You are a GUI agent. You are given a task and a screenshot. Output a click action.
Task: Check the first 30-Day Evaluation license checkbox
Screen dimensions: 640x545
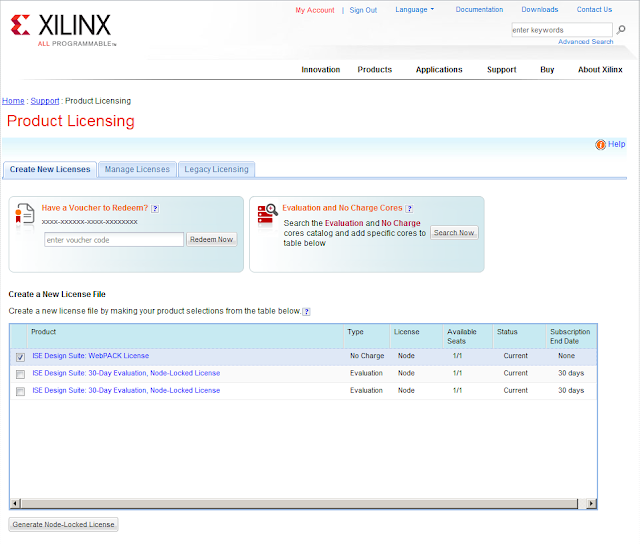coord(20,374)
